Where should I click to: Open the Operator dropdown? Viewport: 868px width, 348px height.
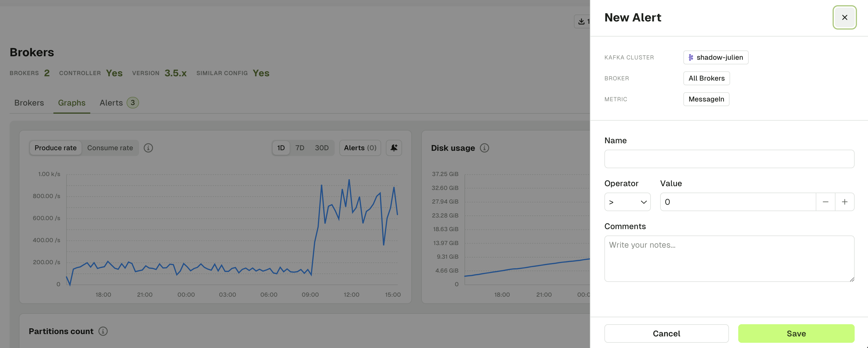tap(627, 202)
